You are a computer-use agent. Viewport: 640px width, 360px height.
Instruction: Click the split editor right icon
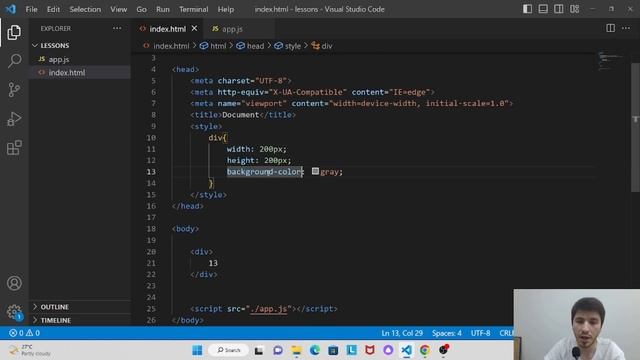pyautogui.click(x=610, y=28)
